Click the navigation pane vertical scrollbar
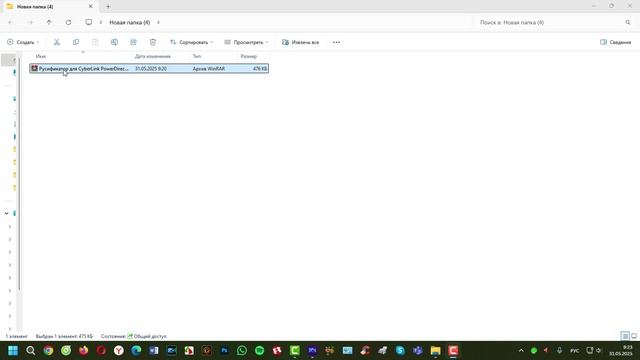Image resolution: width=640 pixels, height=360 pixels. (19, 173)
